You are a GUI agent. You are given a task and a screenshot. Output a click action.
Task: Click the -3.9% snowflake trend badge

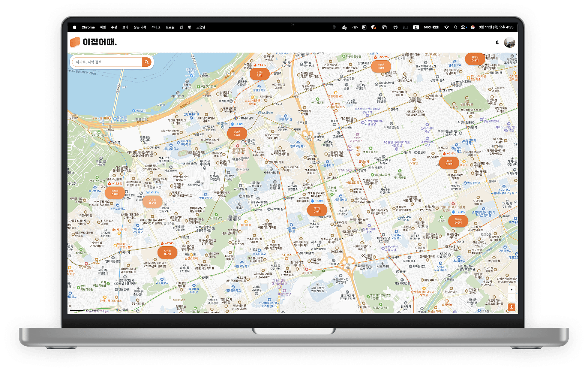(317, 201)
